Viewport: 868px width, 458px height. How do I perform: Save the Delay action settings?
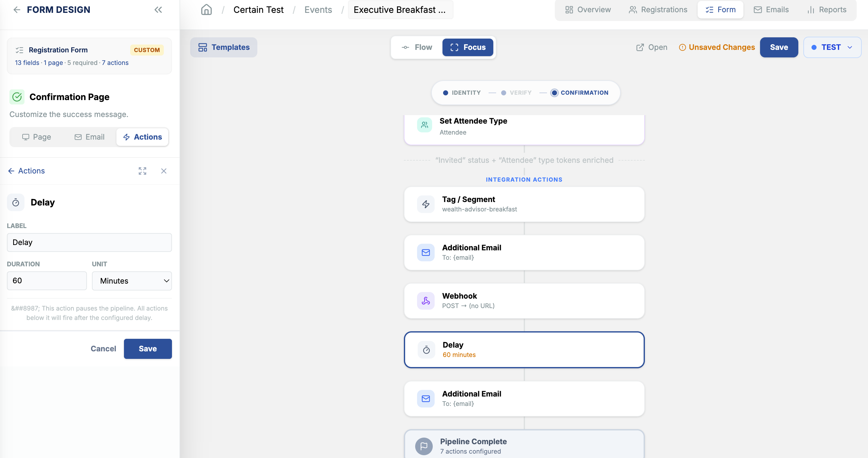148,349
